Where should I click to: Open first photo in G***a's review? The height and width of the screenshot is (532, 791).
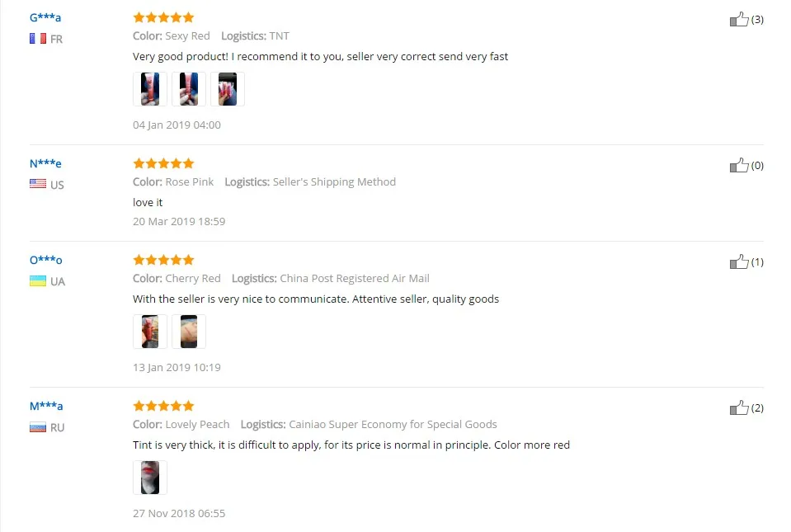pyautogui.click(x=150, y=89)
